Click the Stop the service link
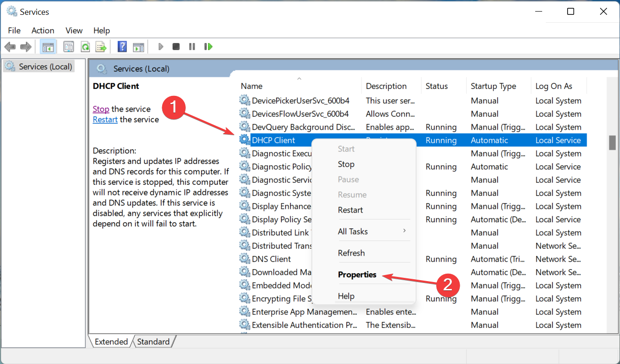The image size is (620, 364). tap(101, 109)
